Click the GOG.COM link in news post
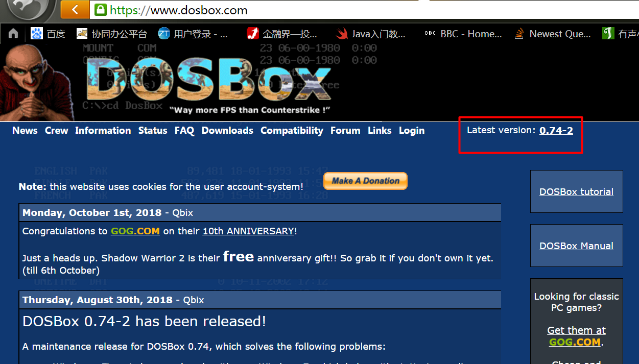 [135, 231]
